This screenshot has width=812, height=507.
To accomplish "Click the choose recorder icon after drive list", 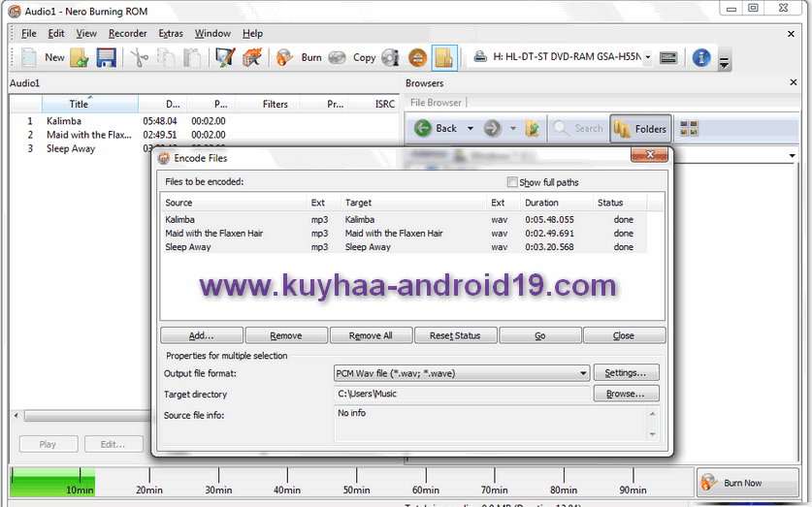I will coord(668,57).
